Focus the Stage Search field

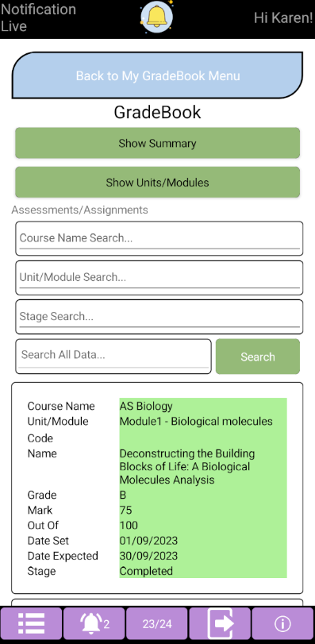[x=159, y=317]
